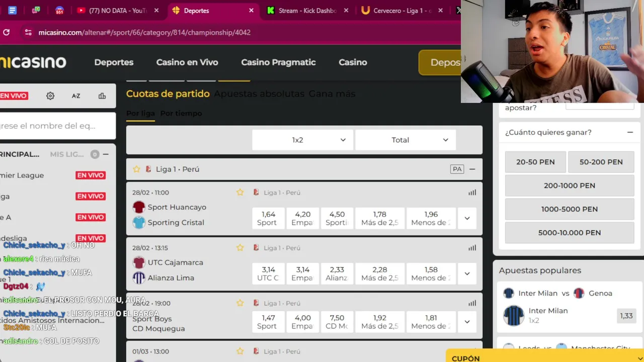Choose the 20-50 PEN range
This screenshot has height=362, width=644.
tap(535, 162)
